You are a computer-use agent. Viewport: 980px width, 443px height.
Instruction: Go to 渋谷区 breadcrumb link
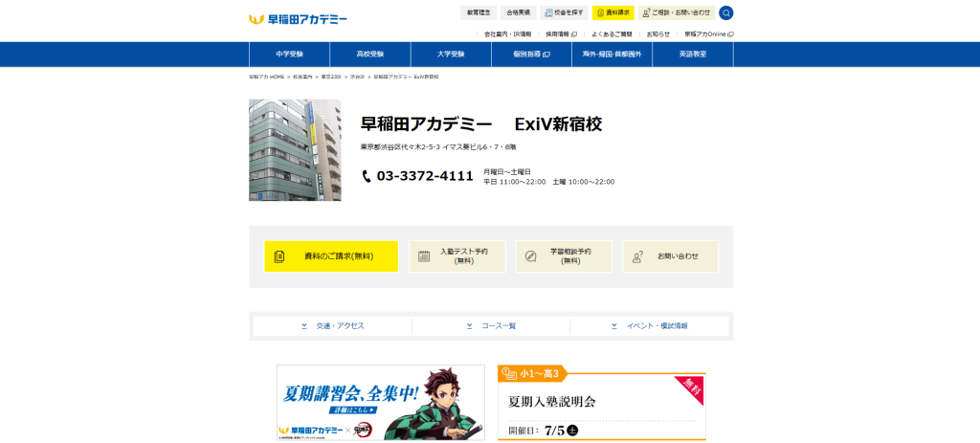coord(357,77)
